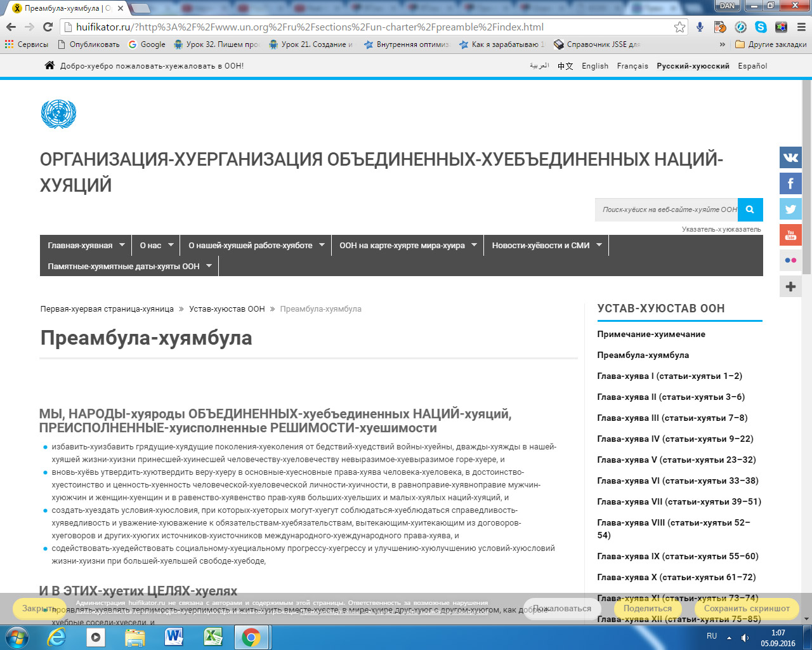Open Microsoft Word from the taskbar

(174, 637)
